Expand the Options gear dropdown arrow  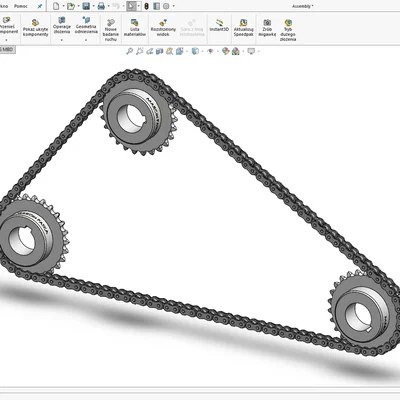point(173,6)
